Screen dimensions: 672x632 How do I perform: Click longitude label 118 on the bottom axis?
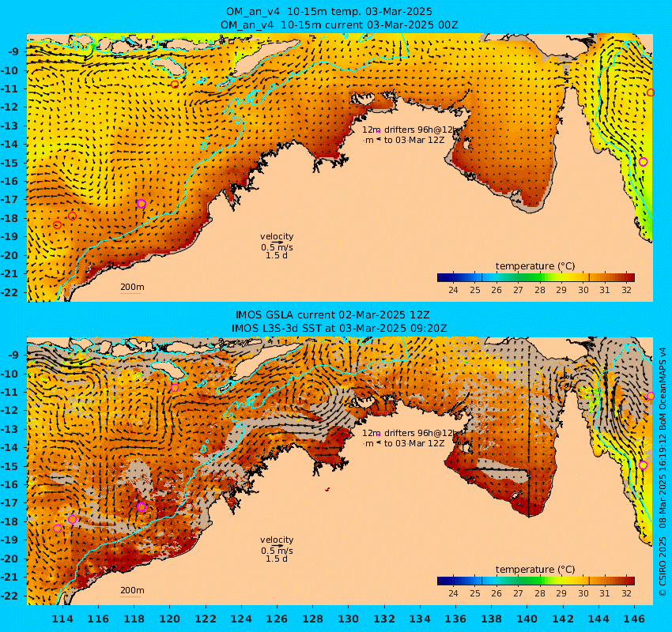134,619
